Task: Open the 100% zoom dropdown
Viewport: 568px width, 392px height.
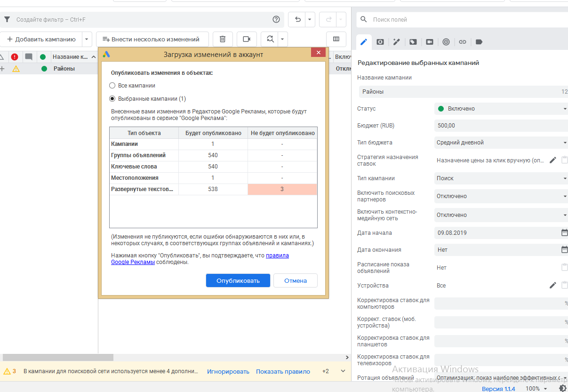Action: [536, 389]
